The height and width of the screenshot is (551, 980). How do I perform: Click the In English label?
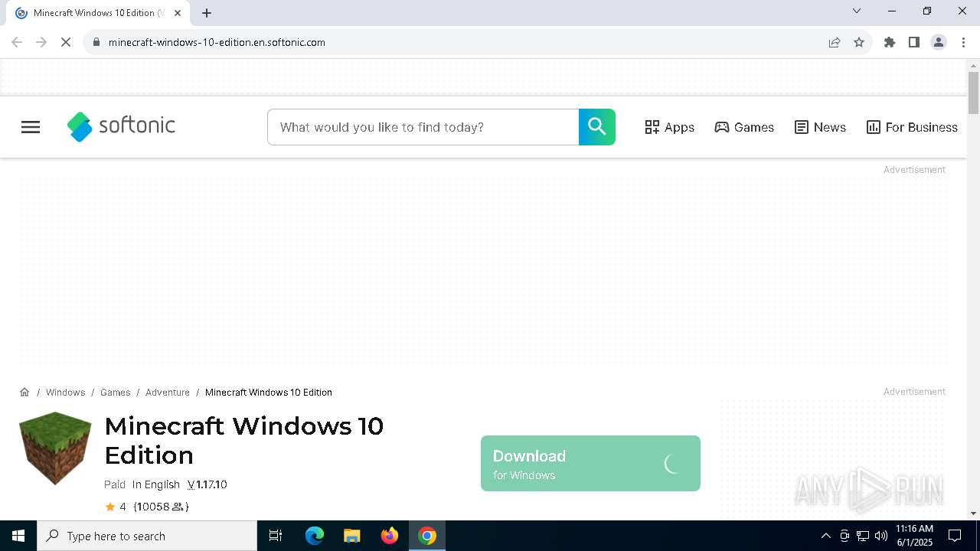[x=155, y=484]
